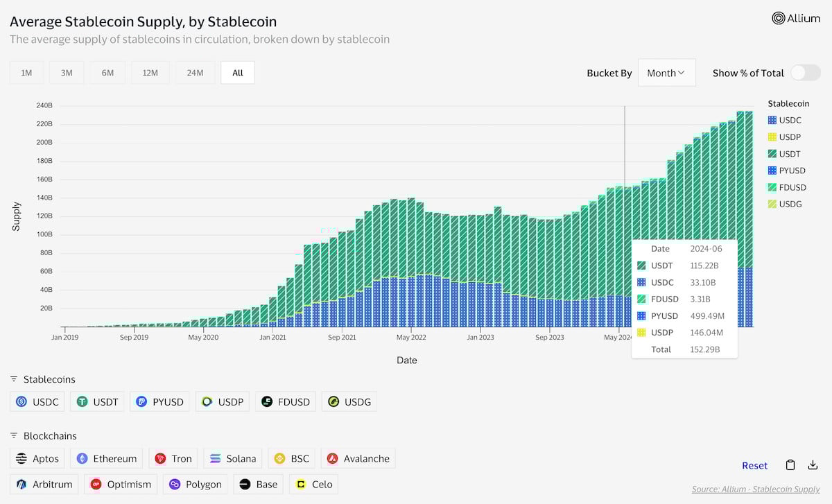This screenshot has height=504, width=832.
Task: Open the Bucket By Month dropdown
Action: 666,73
